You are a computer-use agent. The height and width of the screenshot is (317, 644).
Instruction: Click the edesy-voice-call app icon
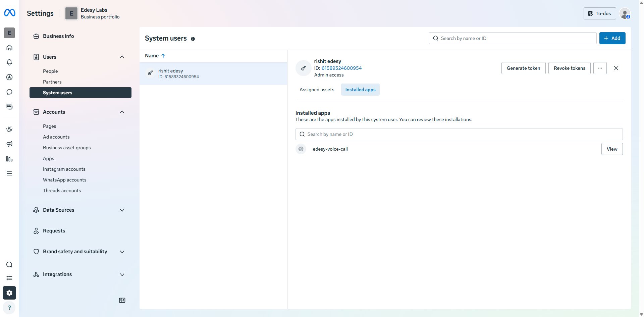[301, 149]
